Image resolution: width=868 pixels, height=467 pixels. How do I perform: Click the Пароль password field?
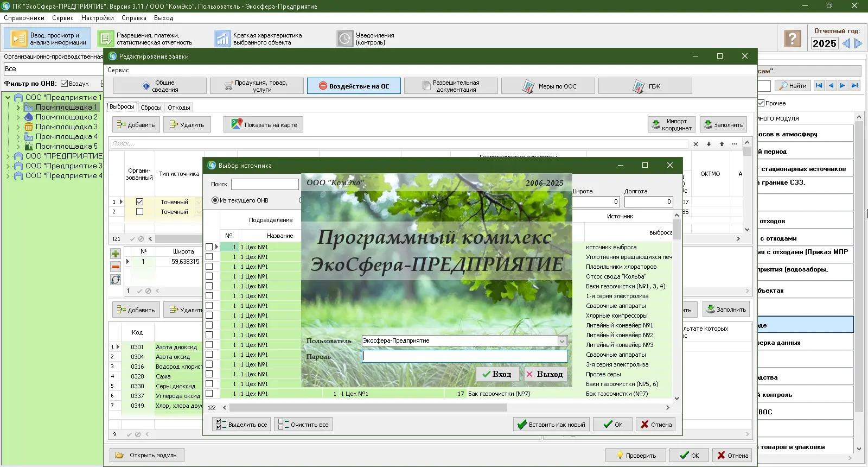[x=464, y=356]
